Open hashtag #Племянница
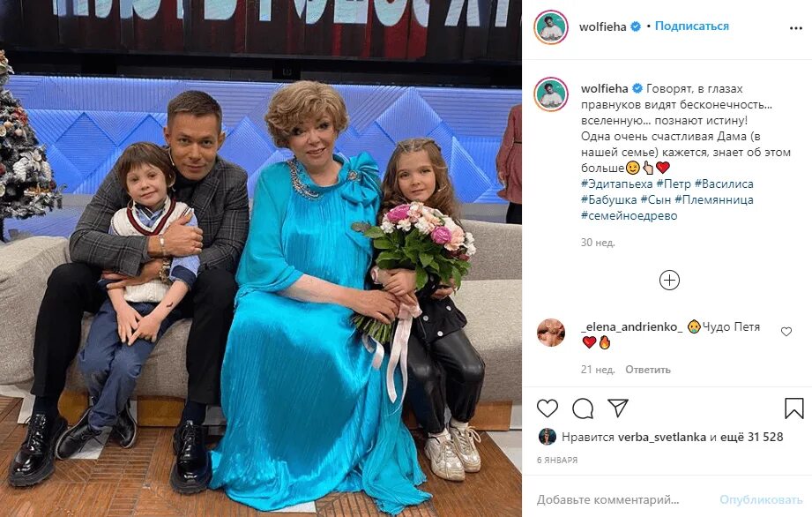812x517 pixels. (x=714, y=199)
